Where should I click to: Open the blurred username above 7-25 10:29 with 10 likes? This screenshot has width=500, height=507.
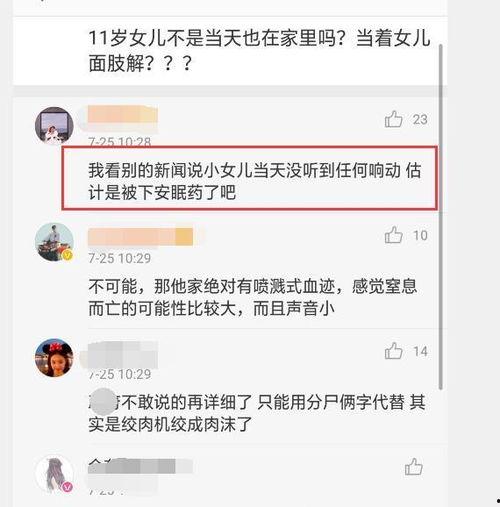coord(140,237)
